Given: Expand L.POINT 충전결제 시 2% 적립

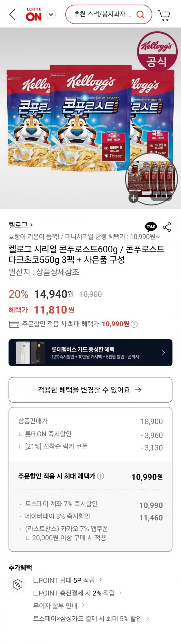Looking at the screenshot, I should click(x=77, y=593).
